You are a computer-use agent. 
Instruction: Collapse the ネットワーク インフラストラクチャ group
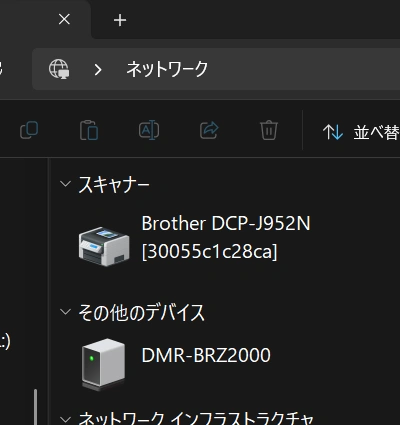pos(65,419)
